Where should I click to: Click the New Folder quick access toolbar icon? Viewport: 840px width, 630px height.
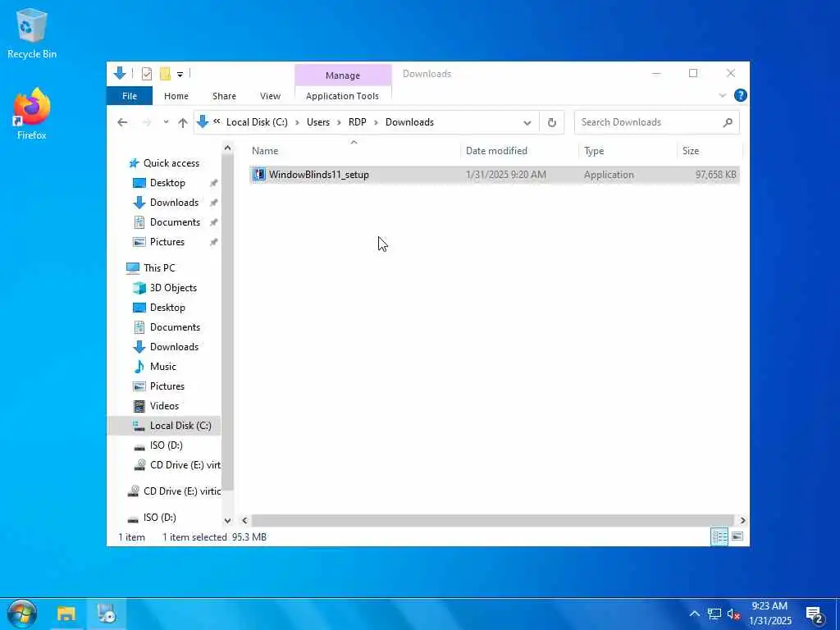(x=165, y=74)
